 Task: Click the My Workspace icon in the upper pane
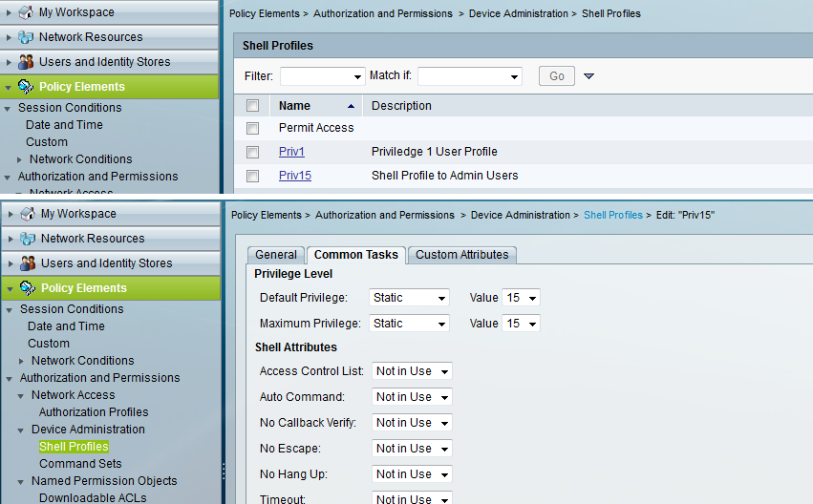coord(26,12)
